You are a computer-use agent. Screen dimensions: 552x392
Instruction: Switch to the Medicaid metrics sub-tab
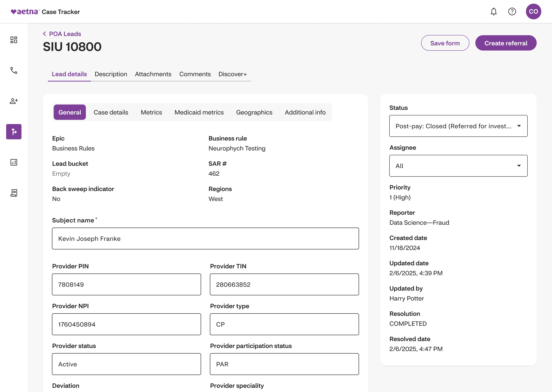click(x=199, y=112)
